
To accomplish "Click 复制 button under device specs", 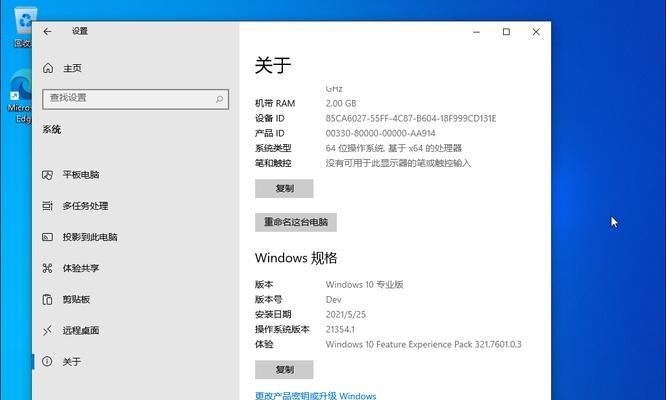I will click(x=284, y=189).
